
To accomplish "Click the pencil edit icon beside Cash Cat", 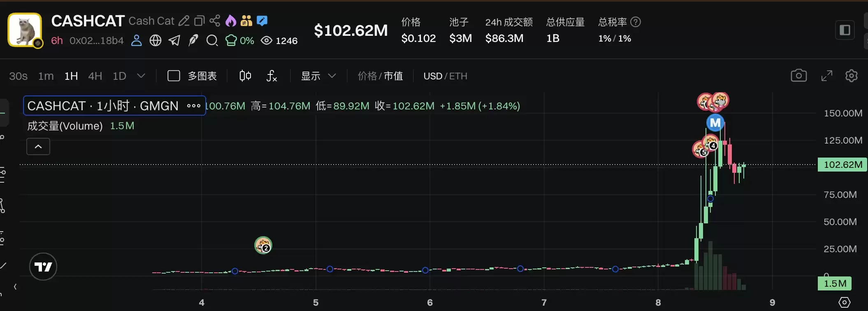I will tap(184, 21).
